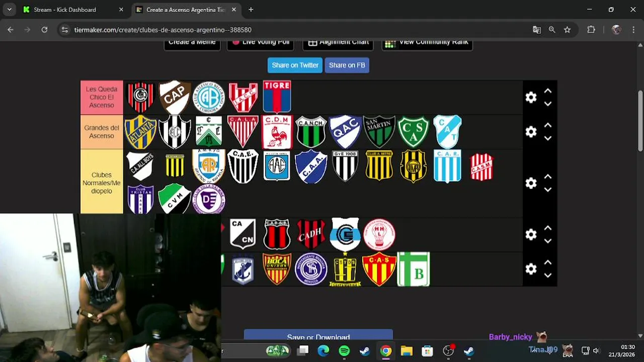
Task: Bookmark this page with the star icon
Action: point(567,30)
